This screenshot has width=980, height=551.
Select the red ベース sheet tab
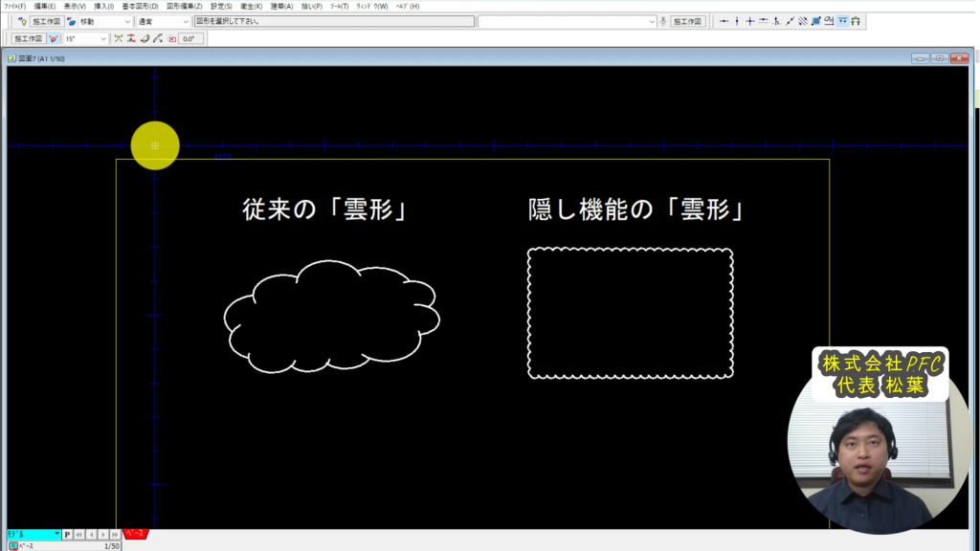pos(135,535)
